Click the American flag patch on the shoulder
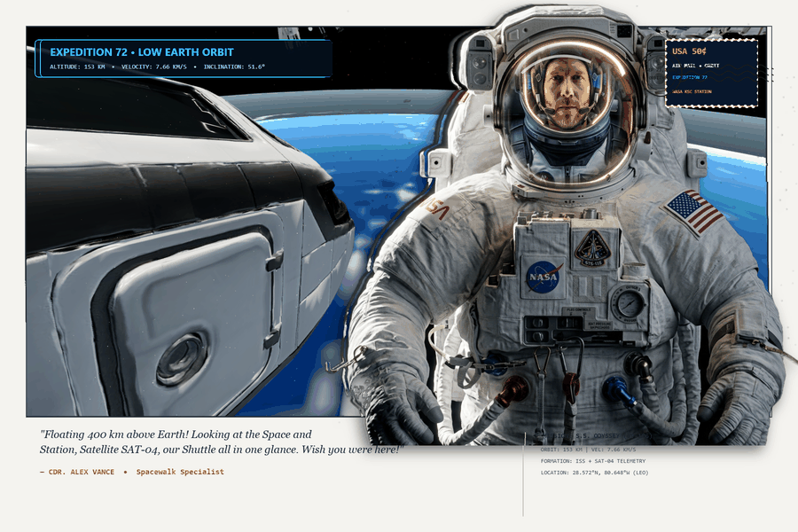This screenshot has height=532, width=798. pos(694,211)
